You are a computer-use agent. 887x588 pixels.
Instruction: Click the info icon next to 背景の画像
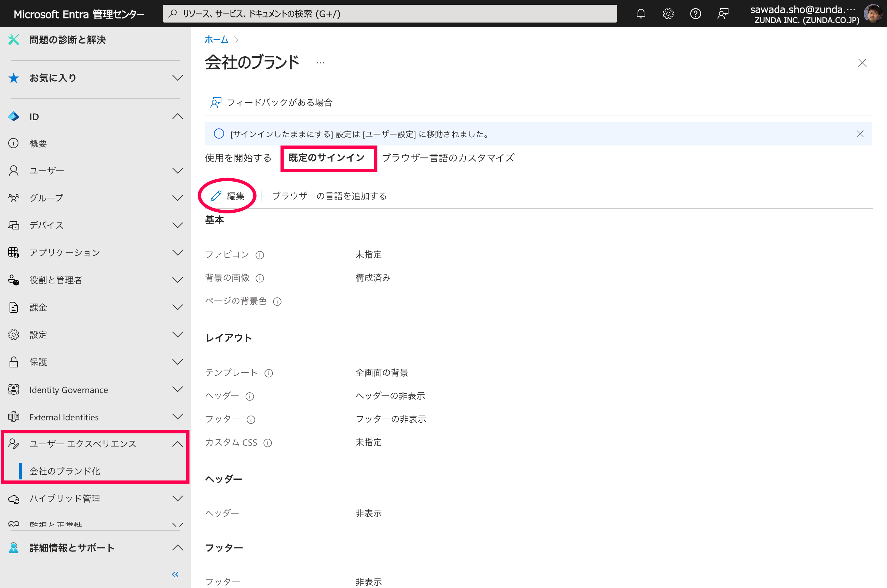click(260, 278)
